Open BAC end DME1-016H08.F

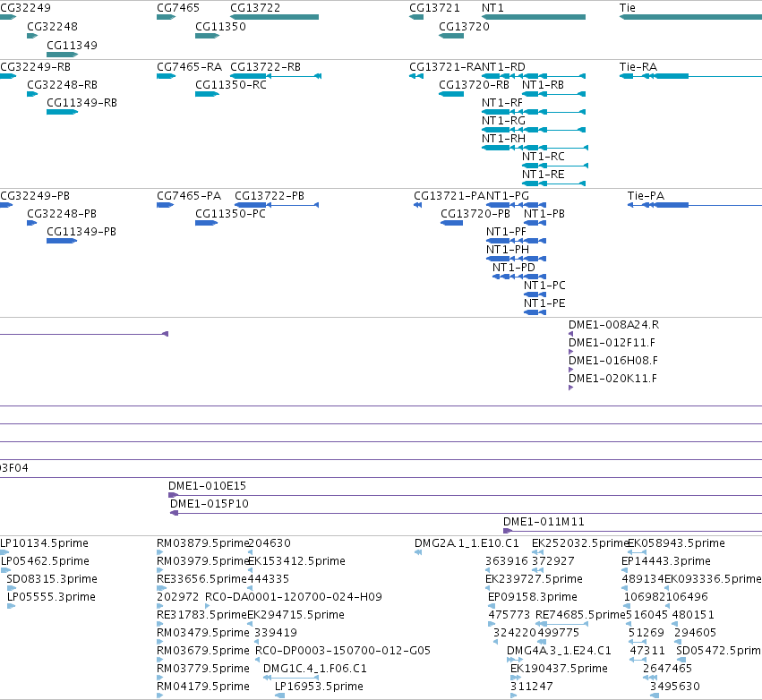pyautogui.click(x=612, y=361)
